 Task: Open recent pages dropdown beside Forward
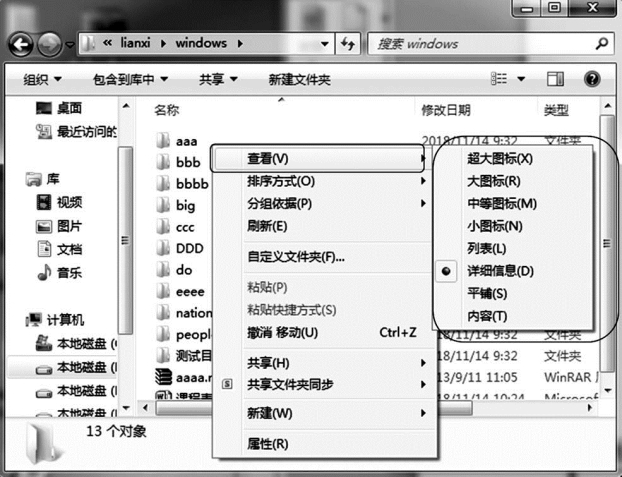(70, 44)
